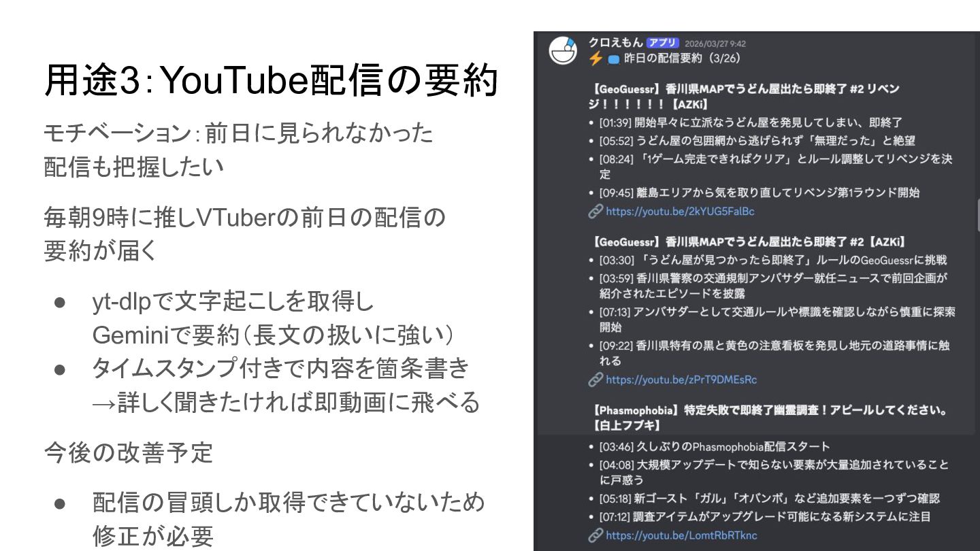Click the chain icon beside the LomtRbRTknc link
This screenshot has width=980, height=551.
[595, 535]
